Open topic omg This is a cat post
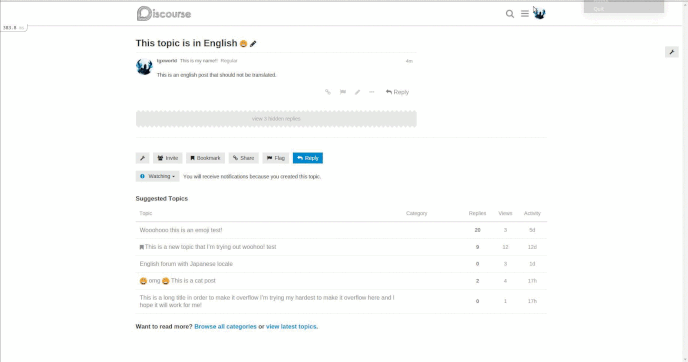The width and height of the screenshot is (688, 362). point(177,281)
